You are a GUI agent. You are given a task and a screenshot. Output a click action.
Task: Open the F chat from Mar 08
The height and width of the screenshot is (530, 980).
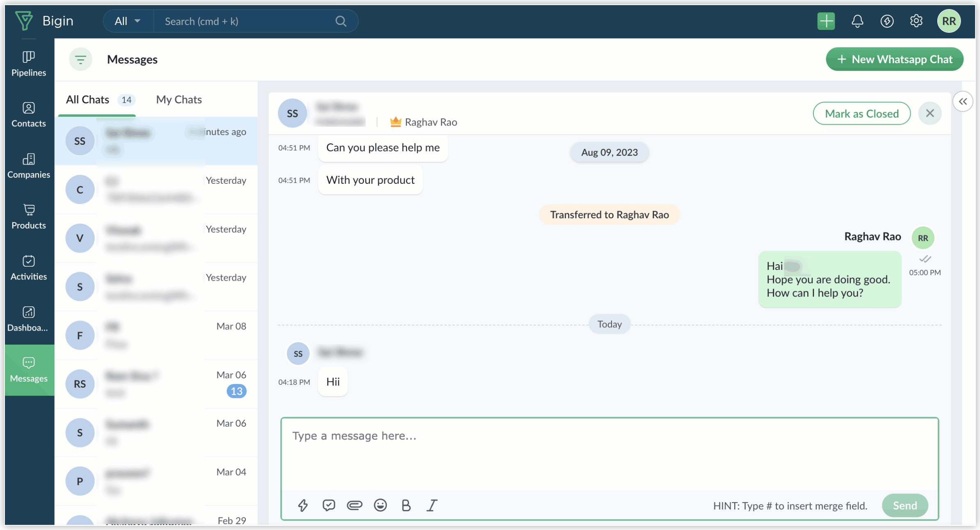[156, 335]
